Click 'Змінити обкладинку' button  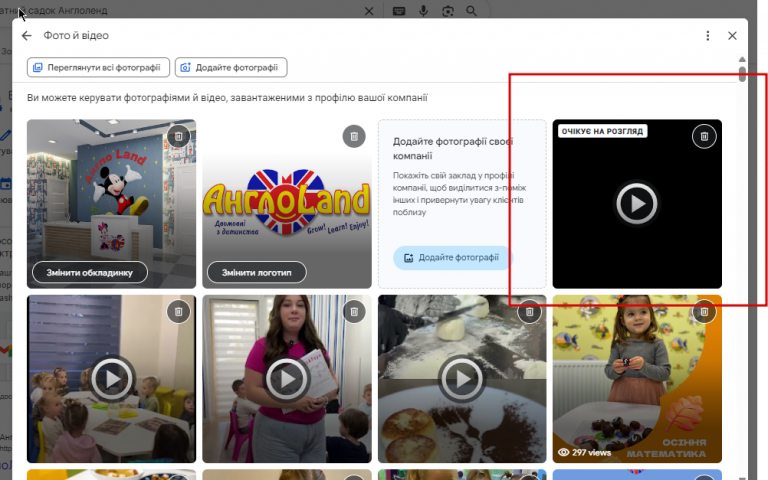(x=90, y=272)
